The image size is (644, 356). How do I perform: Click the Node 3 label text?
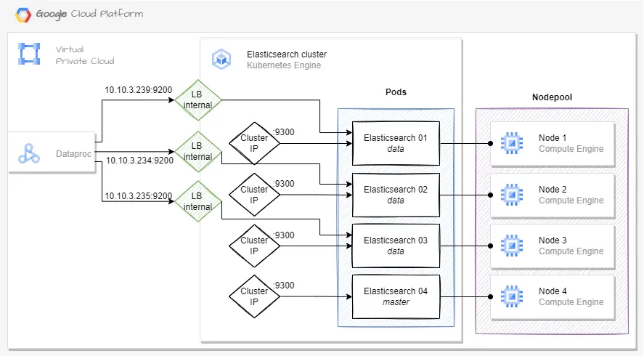pos(553,240)
